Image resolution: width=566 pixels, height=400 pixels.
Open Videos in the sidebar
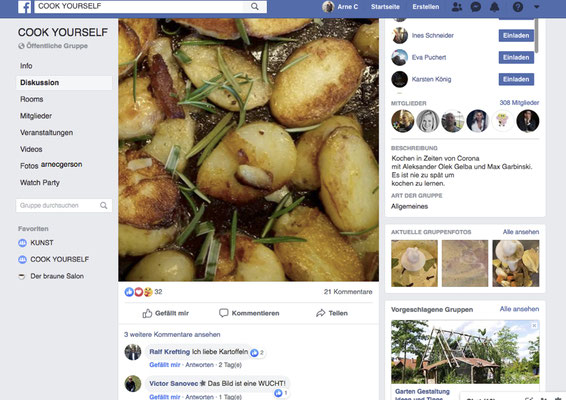31,149
